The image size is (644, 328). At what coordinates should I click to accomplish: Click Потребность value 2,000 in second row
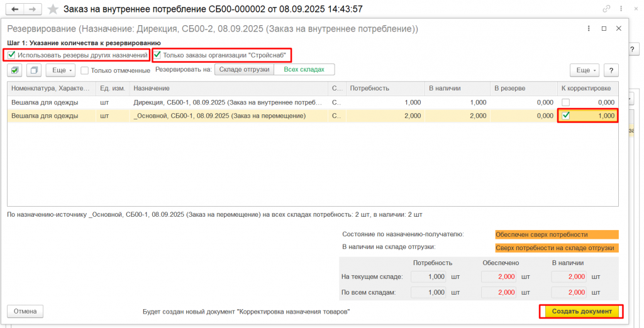(x=413, y=116)
